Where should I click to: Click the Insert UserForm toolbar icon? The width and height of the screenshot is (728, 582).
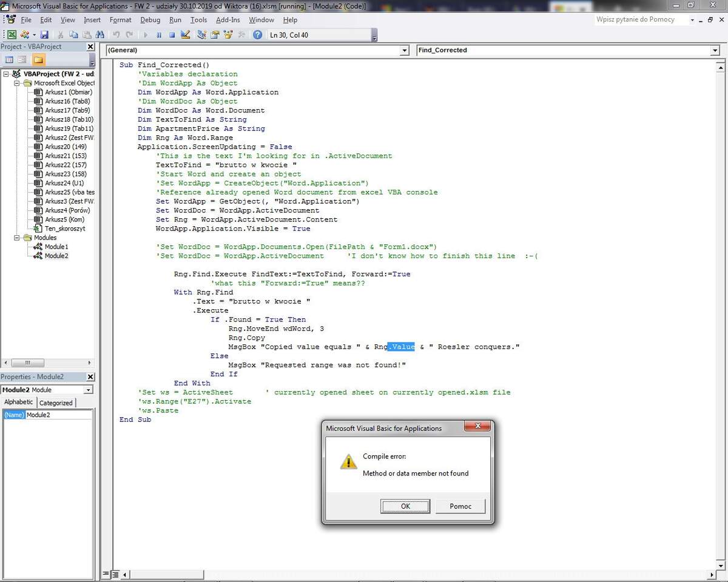24,35
